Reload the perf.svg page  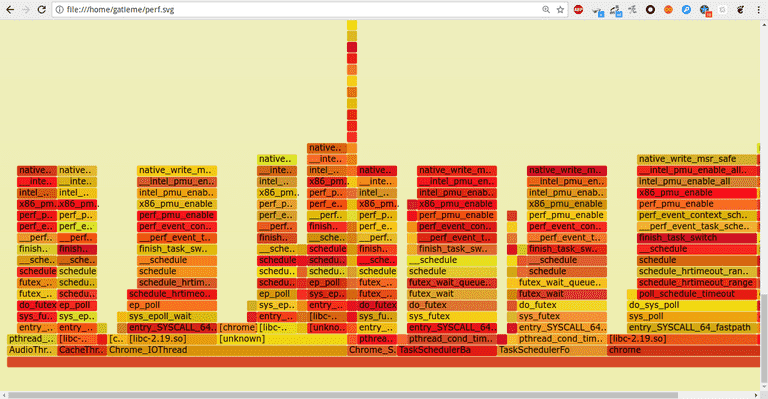pos(42,9)
